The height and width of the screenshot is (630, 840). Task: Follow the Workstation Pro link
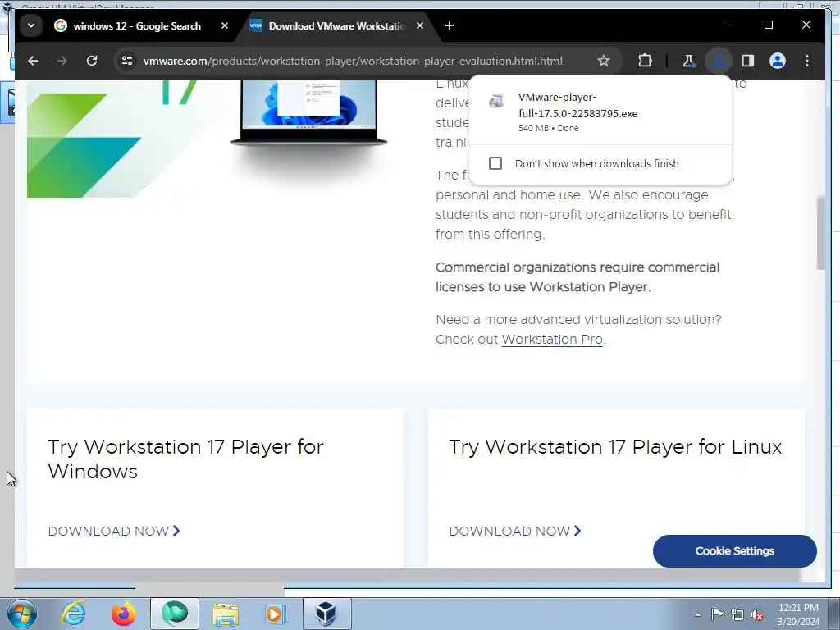(x=552, y=339)
